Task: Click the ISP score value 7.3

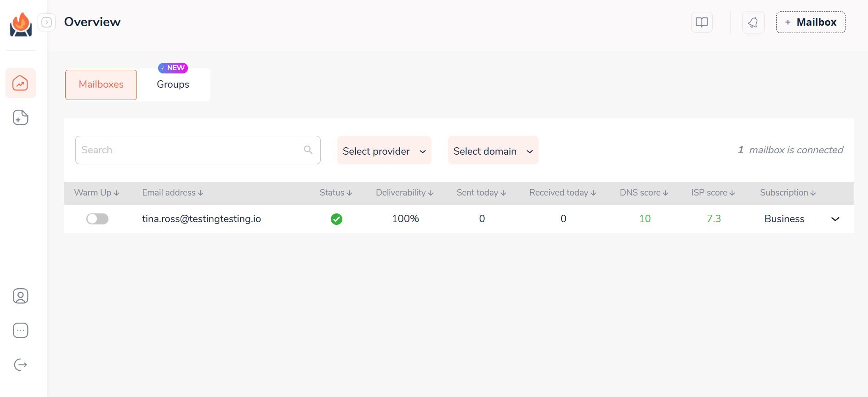Action: (x=714, y=219)
